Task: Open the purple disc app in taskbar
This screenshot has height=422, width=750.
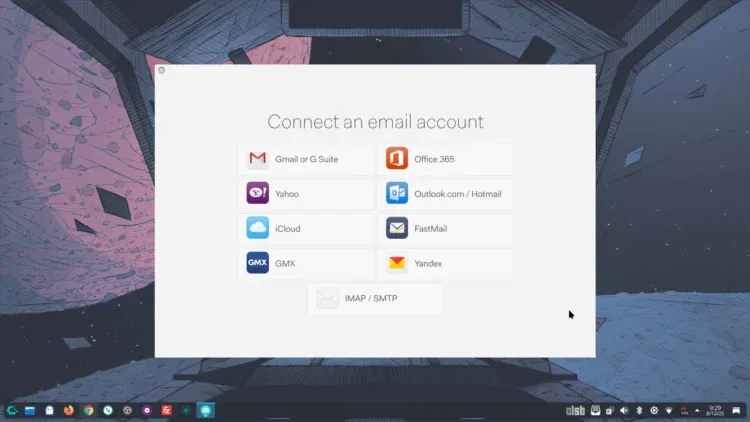Action: point(147,411)
